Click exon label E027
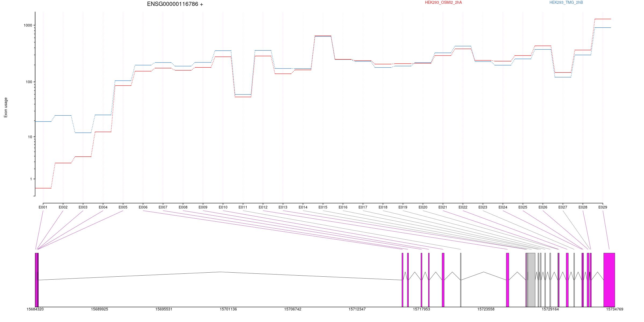The image size is (644, 322). 563,207
